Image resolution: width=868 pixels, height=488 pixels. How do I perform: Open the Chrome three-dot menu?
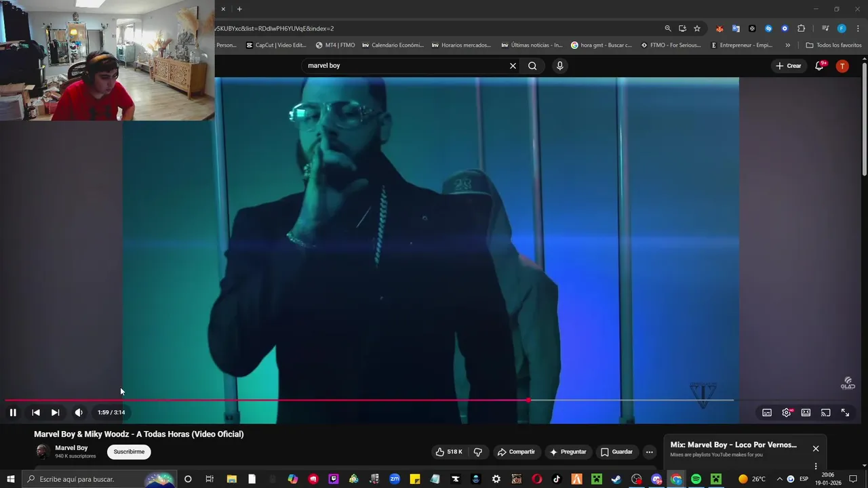pyautogui.click(x=858, y=28)
